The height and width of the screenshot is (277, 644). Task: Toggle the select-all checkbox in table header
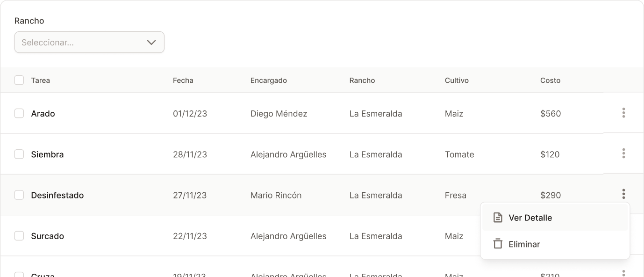click(19, 80)
